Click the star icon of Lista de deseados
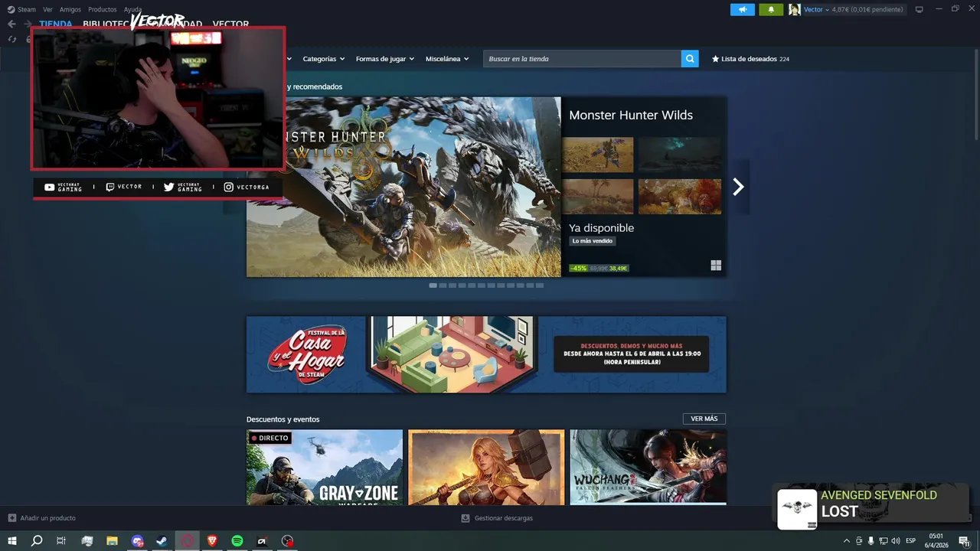This screenshot has width=980, height=551. 716,59
